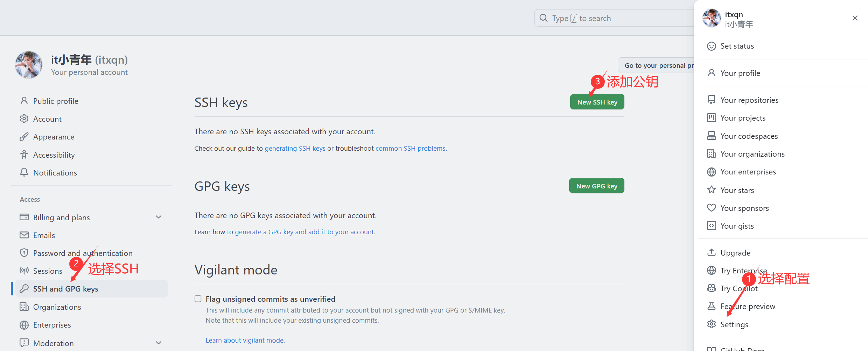The image size is (868, 351).
Task: Open the generating SSH keys guide link
Action: click(295, 148)
